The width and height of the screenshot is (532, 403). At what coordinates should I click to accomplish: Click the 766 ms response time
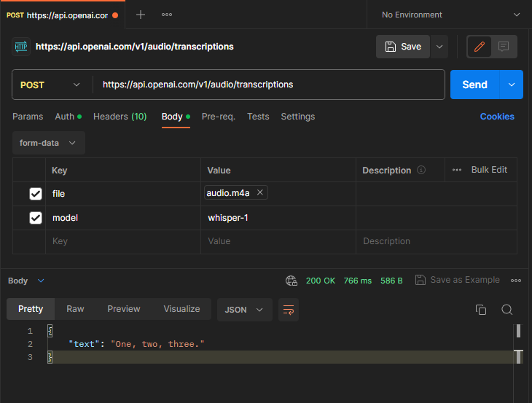click(x=358, y=281)
